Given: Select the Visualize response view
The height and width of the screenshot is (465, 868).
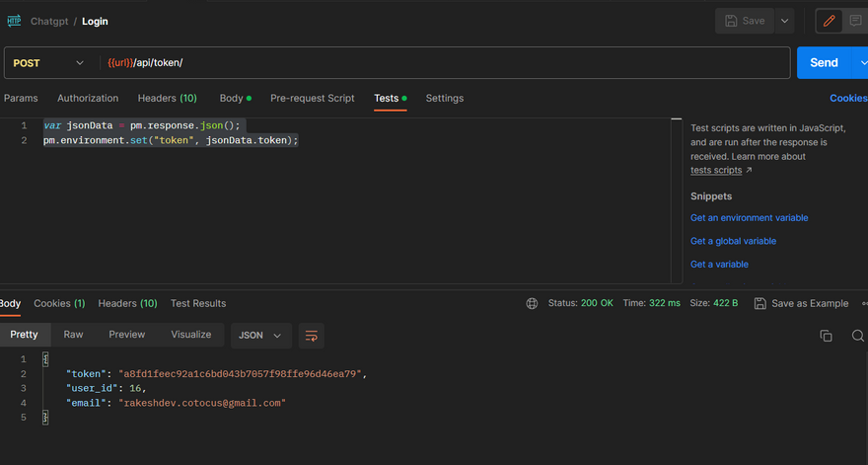Looking at the screenshot, I should click(x=190, y=335).
